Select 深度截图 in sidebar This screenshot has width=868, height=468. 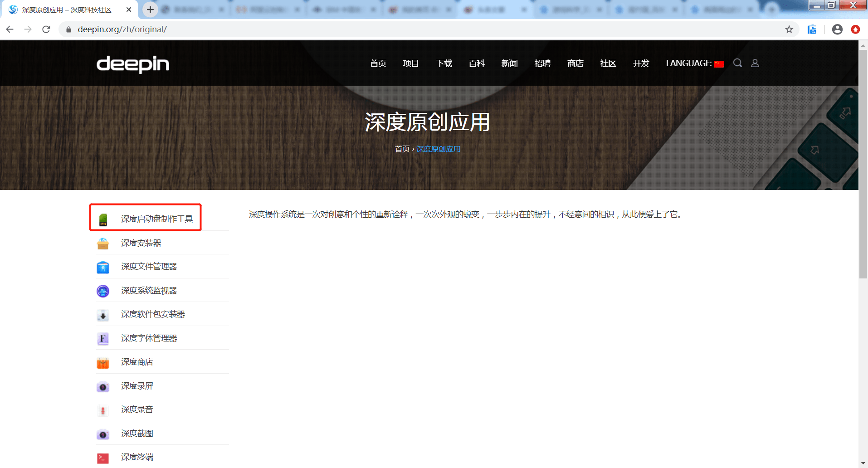coord(137,434)
